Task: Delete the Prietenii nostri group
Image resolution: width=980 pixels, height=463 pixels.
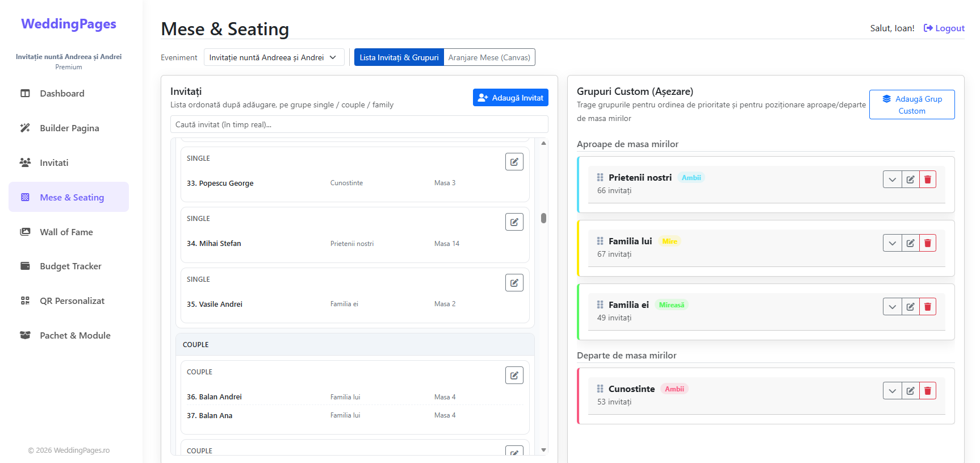Action: (x=927, y=180)
